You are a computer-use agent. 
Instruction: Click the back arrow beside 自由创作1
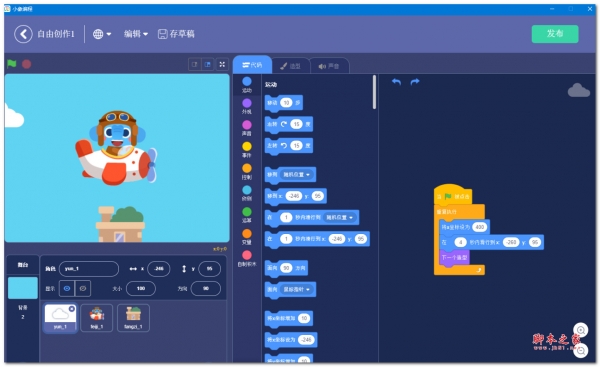point(23,34)
